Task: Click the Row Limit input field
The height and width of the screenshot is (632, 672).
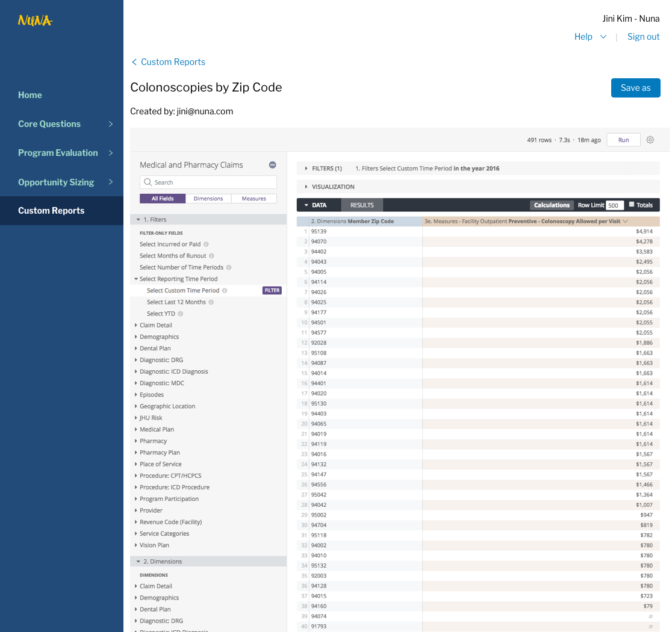Action: coord(614,205)
